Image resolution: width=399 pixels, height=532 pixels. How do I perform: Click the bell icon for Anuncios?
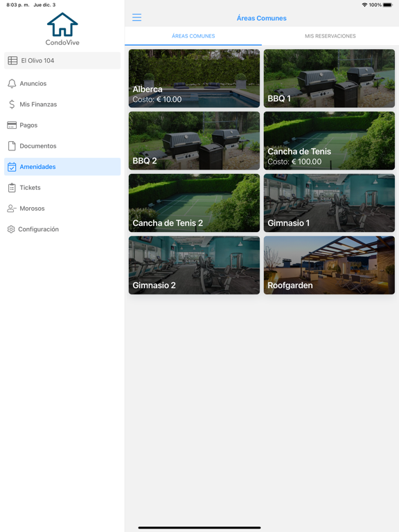pyautogui.click(x=12, y=83)
